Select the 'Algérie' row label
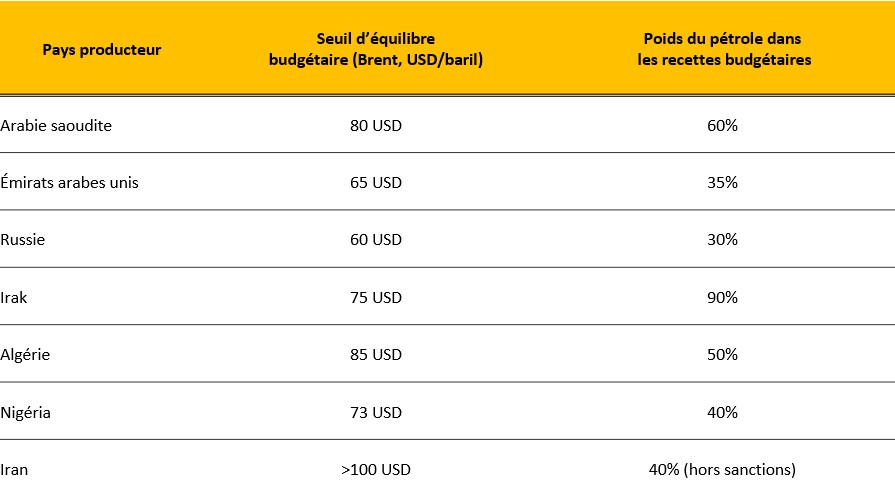 25,355
